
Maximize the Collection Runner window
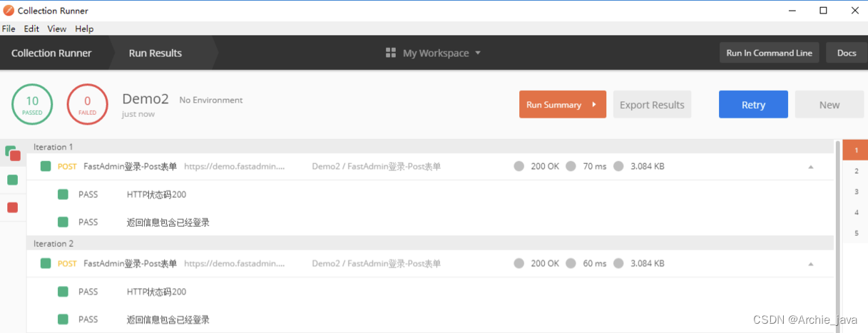[x=823, y=10]
